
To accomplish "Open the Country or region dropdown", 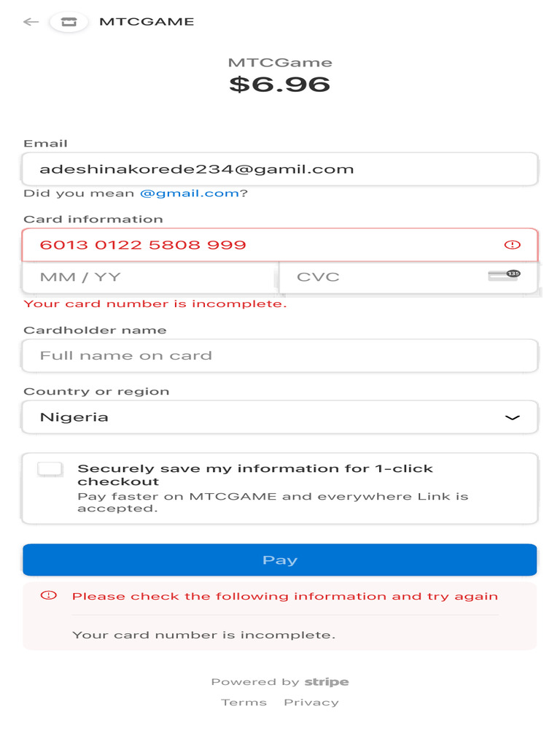I will tap(280, 417).
